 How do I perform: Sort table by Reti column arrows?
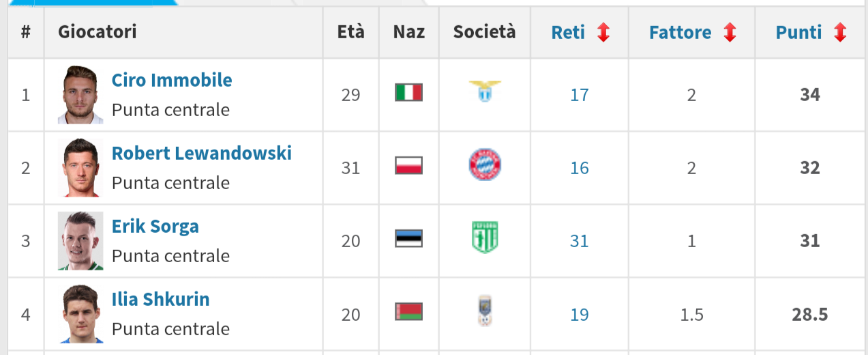pyautogui.click(x=603, y=33)
